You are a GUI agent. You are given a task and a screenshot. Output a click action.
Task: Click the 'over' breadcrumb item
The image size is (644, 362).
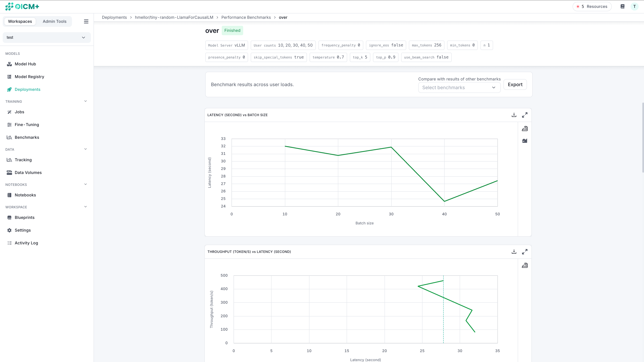283,17
